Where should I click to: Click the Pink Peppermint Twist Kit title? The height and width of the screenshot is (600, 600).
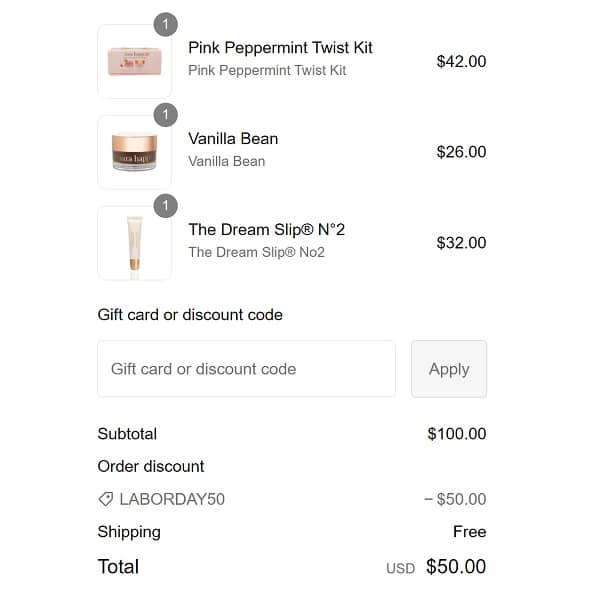click(x=280, y=48)
